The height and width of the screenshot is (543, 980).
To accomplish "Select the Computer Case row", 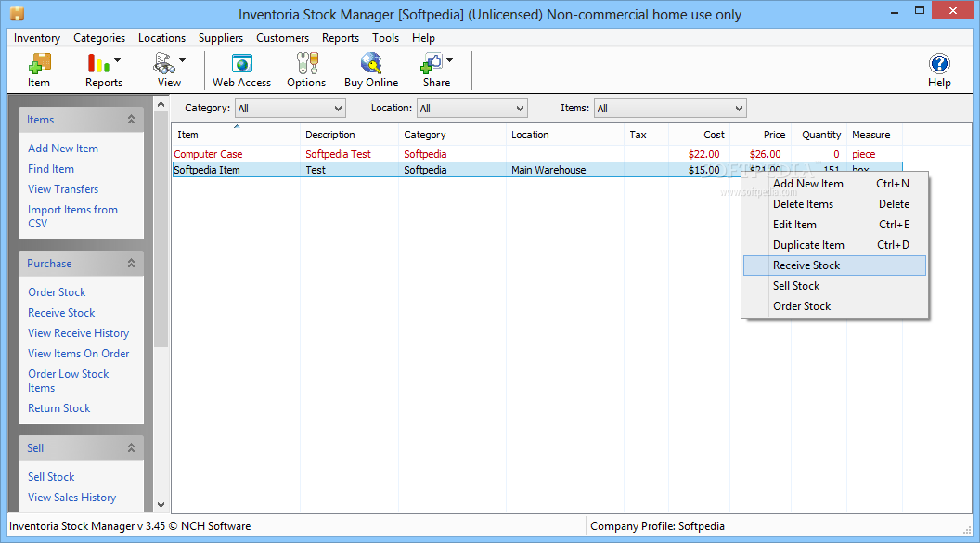I will (537, 154).
